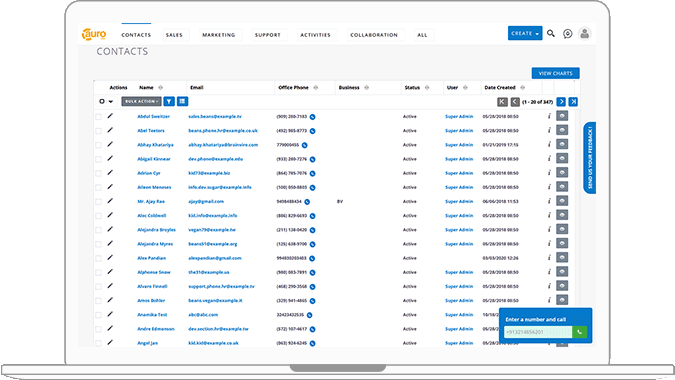The width and height of the screenshot is (675, 380).
Task: Edit Adrian Cyr with pencil icon
Action: coord(110,173)
